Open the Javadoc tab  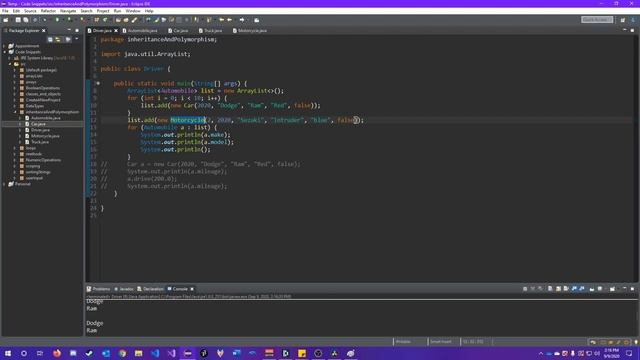click(x=124, y=289)
